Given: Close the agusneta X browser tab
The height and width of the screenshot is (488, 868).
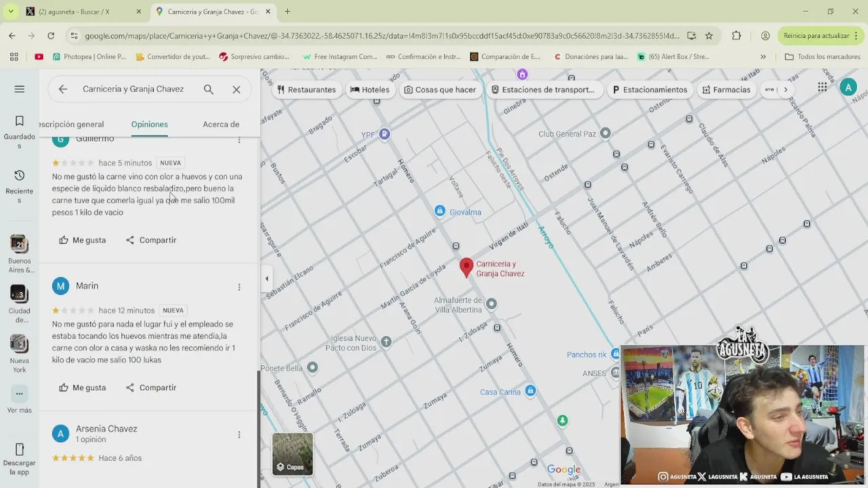Looking at the screenshot, I should 138,12.
